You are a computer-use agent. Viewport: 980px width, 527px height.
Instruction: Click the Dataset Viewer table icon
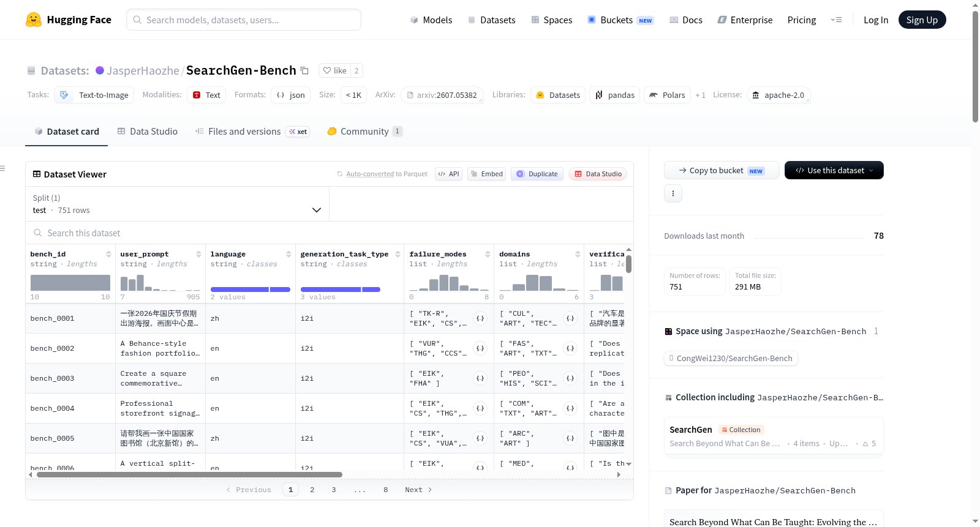(x=37, y=174)
